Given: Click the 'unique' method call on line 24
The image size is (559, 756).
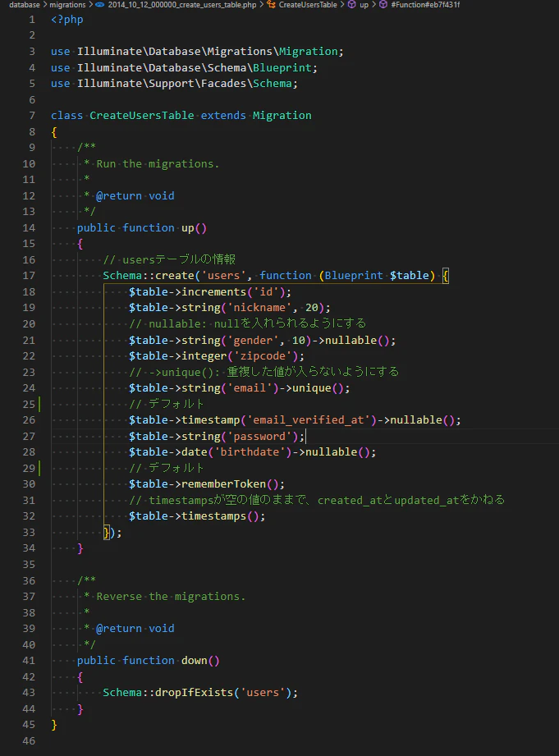Looking at the screenshot, I should [312, 388].
